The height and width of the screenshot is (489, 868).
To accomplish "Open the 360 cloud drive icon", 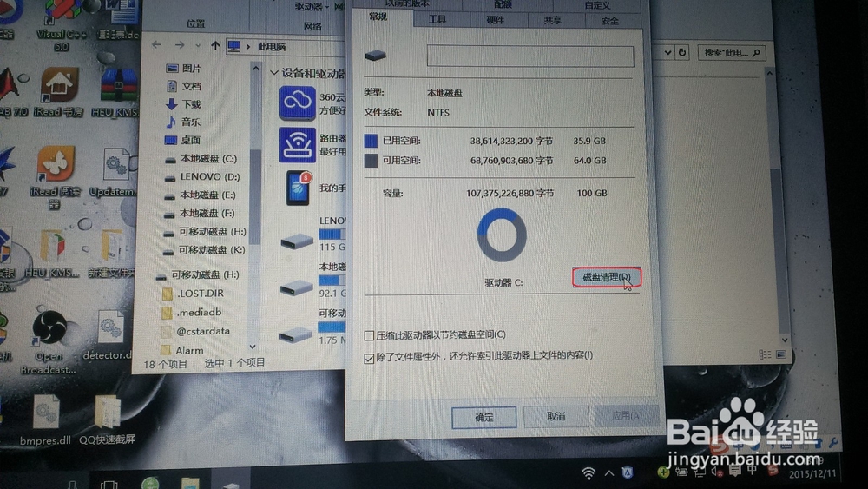I will pos(297,102).
